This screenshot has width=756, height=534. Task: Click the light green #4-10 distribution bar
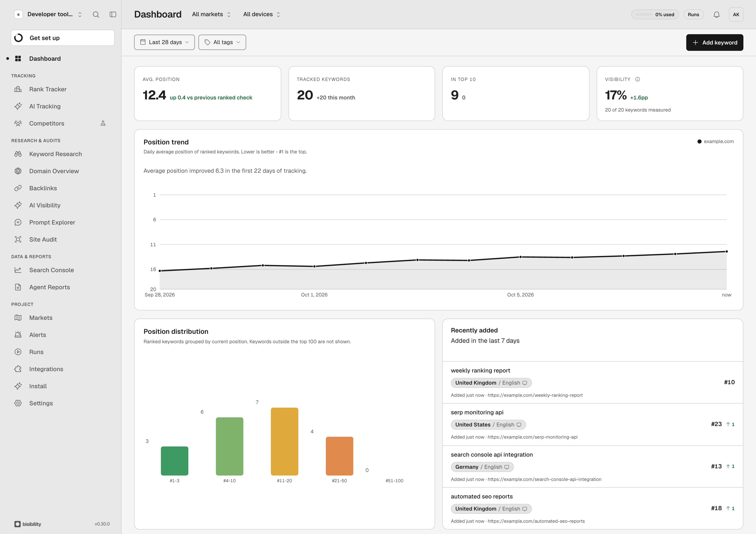[x=229, y=446]
